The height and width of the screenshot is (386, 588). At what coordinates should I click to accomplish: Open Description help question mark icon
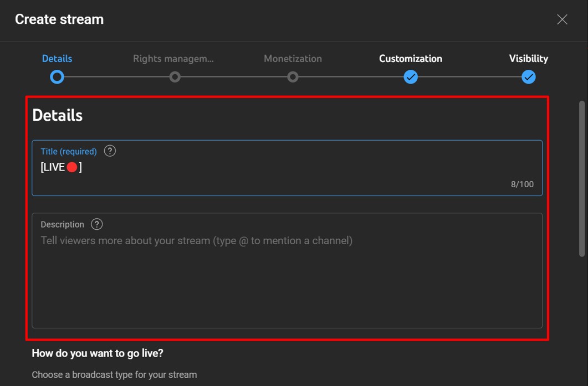click(97, 224)
